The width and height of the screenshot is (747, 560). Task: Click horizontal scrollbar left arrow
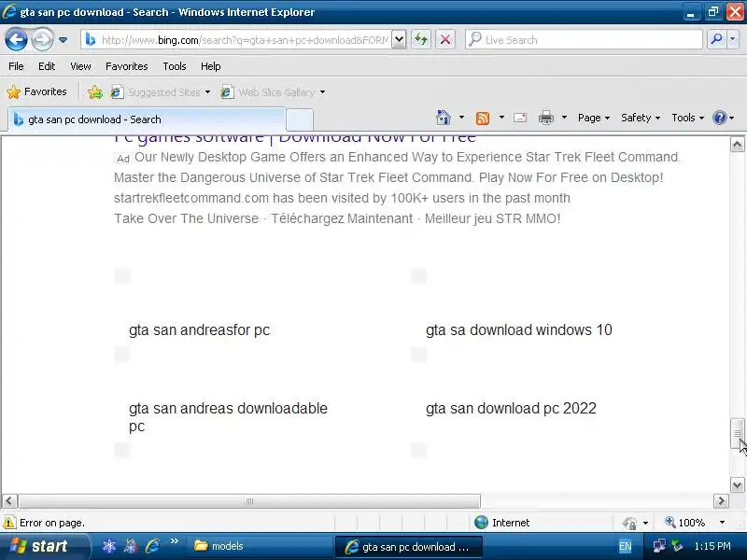pyautogui.click(x=9, y=501)
